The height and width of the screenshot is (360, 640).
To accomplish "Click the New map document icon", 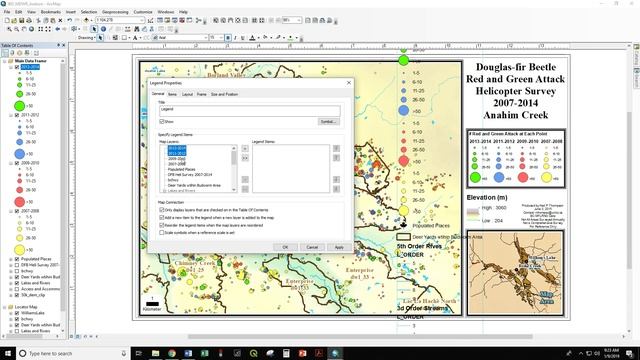I will click(7, 20).
